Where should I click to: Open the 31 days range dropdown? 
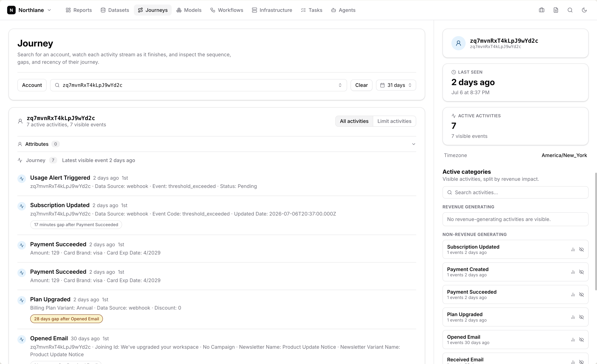click(x=396, y=85)
